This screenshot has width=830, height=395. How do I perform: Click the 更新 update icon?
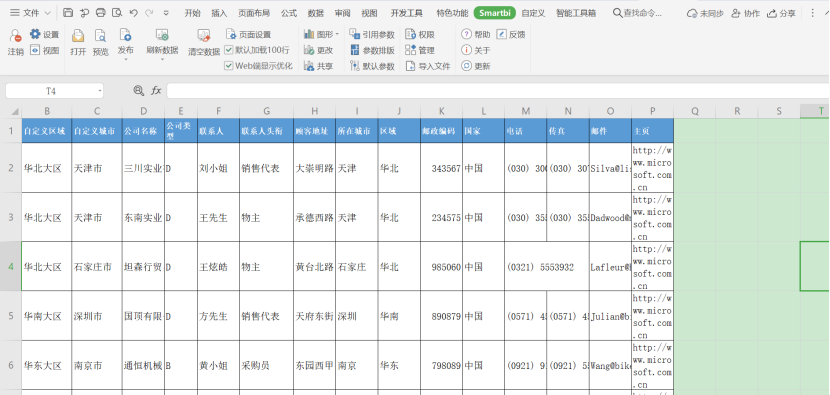click(466, 66)
